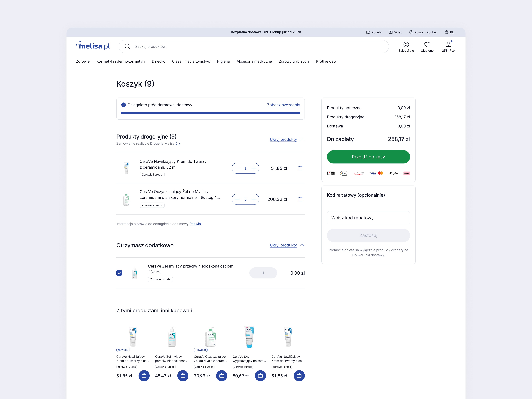Click info icon next to Drogeria Melisa
Image resolution: width=532 pixels, height=399 pixels.
coord(178,144)
